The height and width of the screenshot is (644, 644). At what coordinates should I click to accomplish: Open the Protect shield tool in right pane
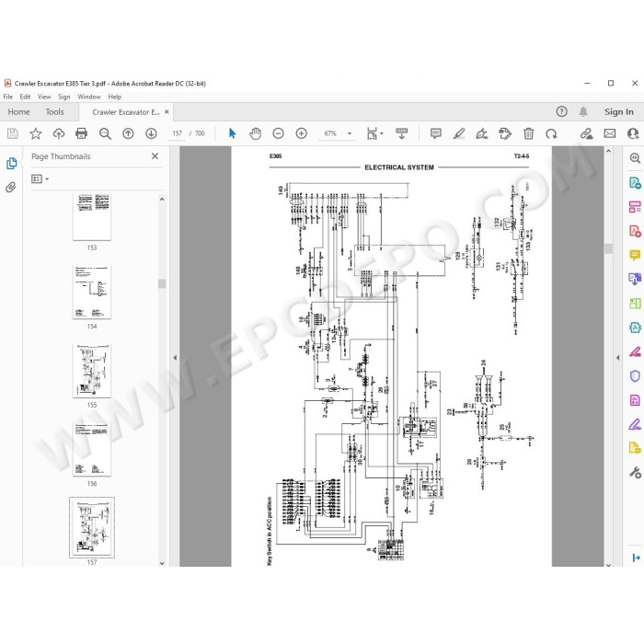click(635, 375)
